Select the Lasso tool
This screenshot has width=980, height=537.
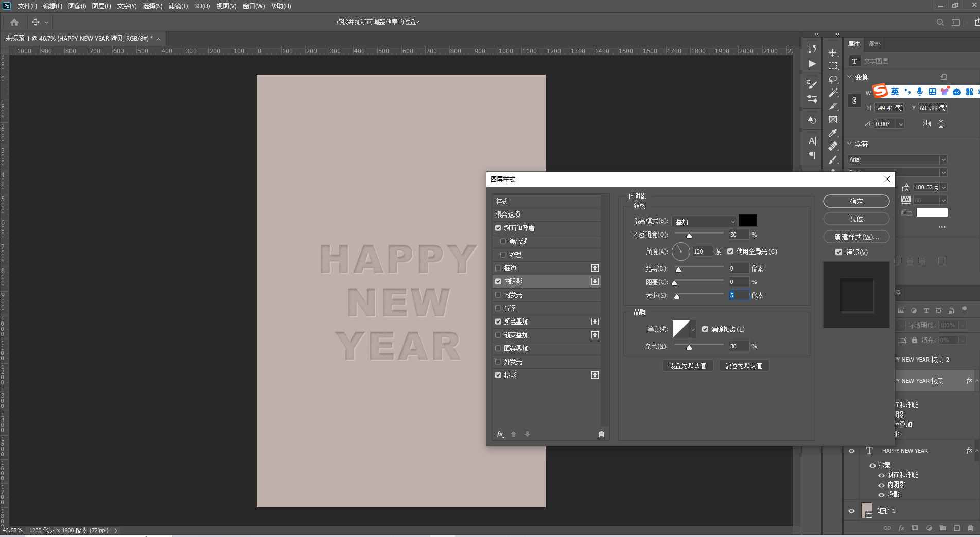coord(833,79)
